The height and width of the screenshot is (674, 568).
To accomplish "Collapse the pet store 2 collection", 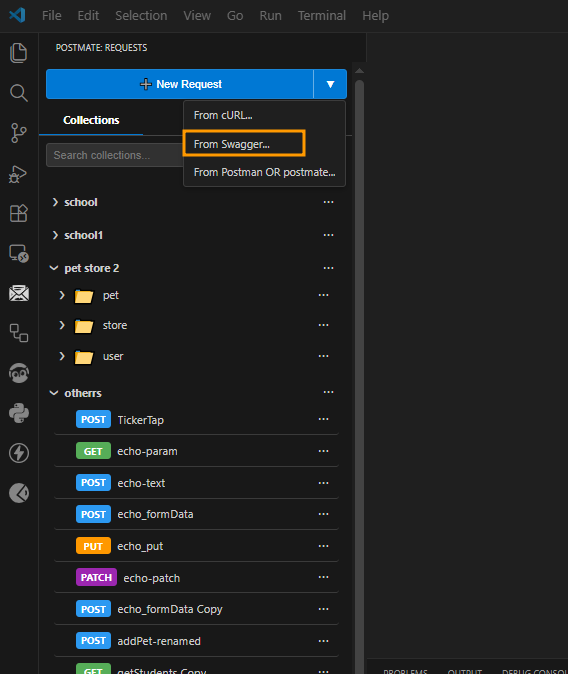I will click(x=54, y=268).
